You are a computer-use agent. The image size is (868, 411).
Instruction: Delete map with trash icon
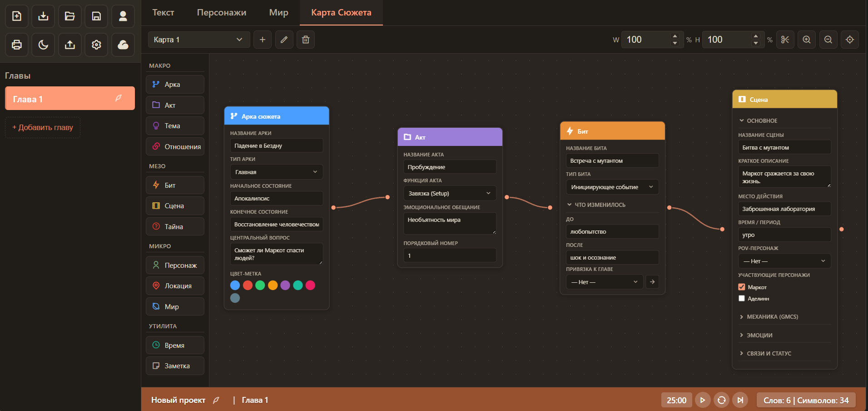point(306,40)
